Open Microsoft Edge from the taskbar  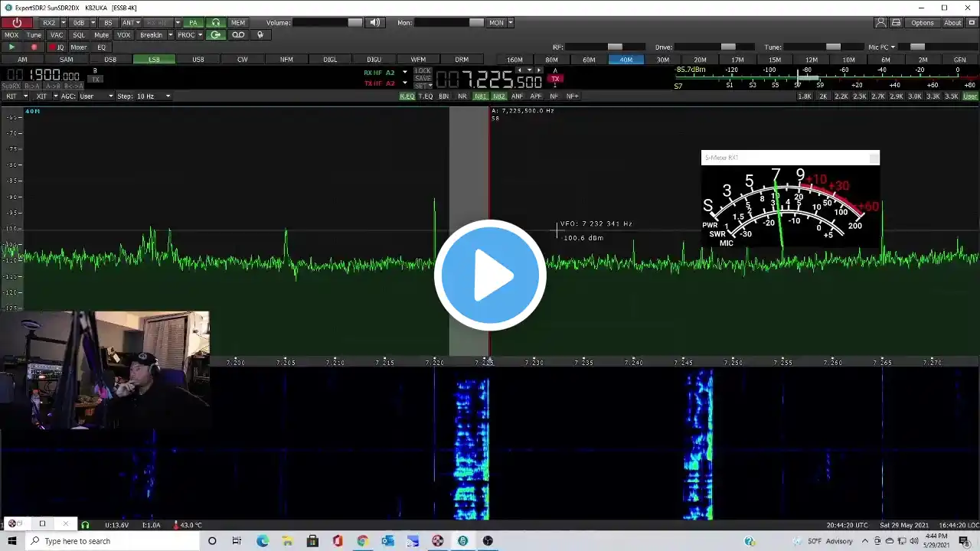pos(263,541)
